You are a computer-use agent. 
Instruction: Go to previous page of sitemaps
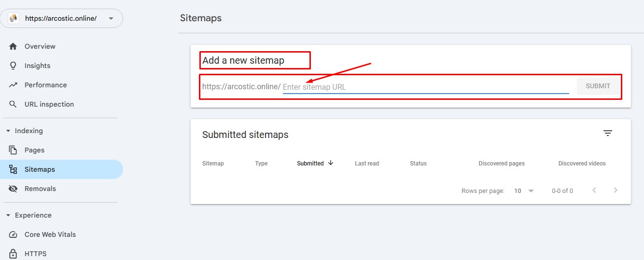point(594,191)
